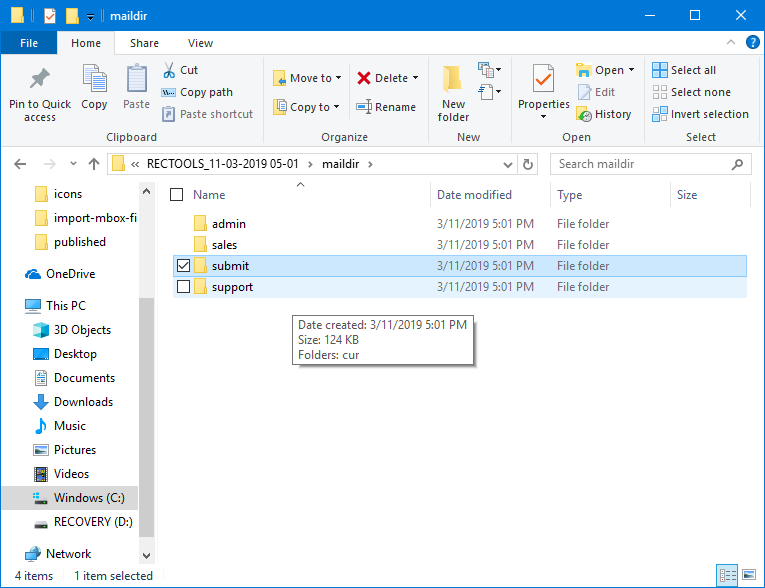Screen dimensions: 765x588
Task: Create a New folder
Action: [453, 93]
